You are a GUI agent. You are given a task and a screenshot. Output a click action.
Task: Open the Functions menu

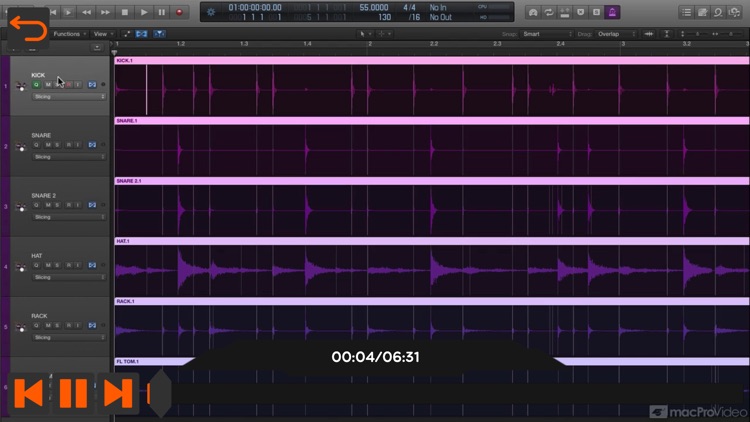pos(70,34)
